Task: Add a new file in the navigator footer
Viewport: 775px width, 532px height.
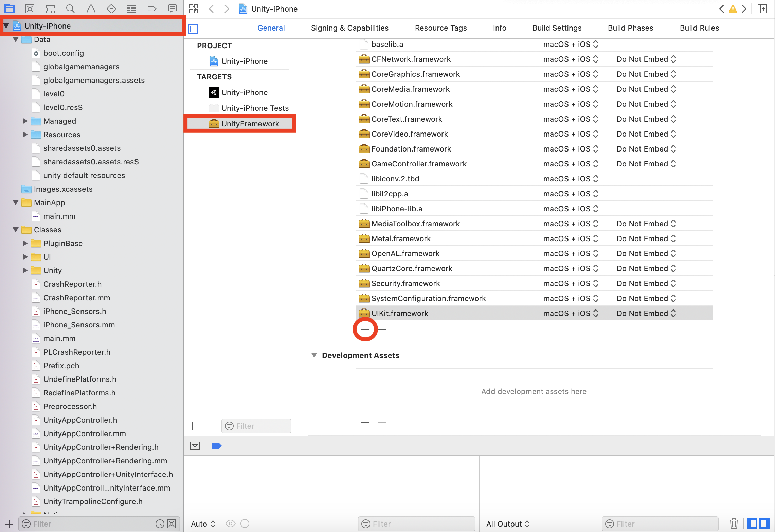Action: coord(9,524)
